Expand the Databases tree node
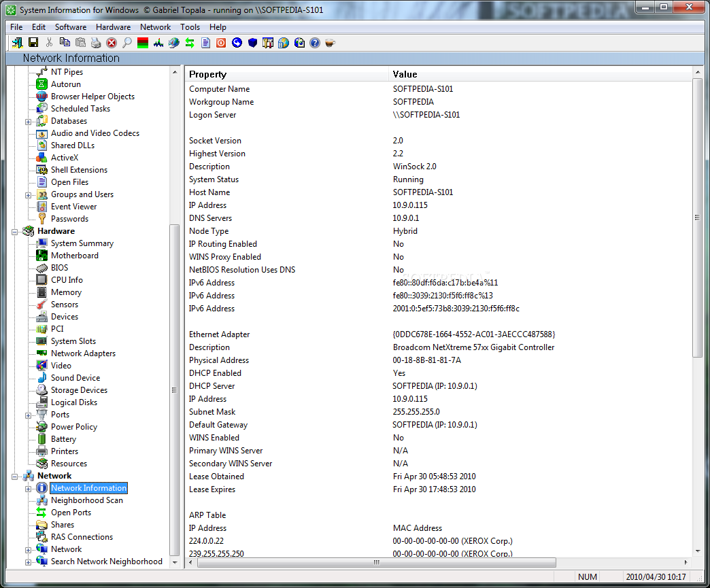The image size is (710, 588). [x=28, y=121]
